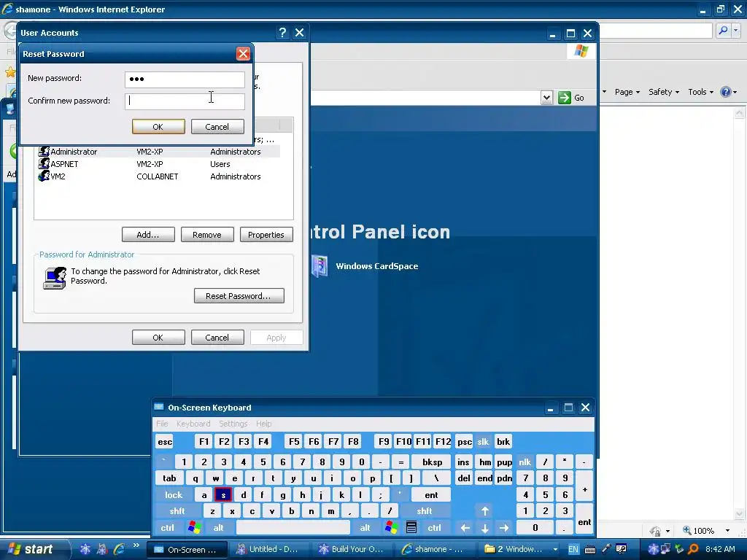Screen dimensions: 747x560
Task: Click the left Windows logo key
Action: (194, 528)
